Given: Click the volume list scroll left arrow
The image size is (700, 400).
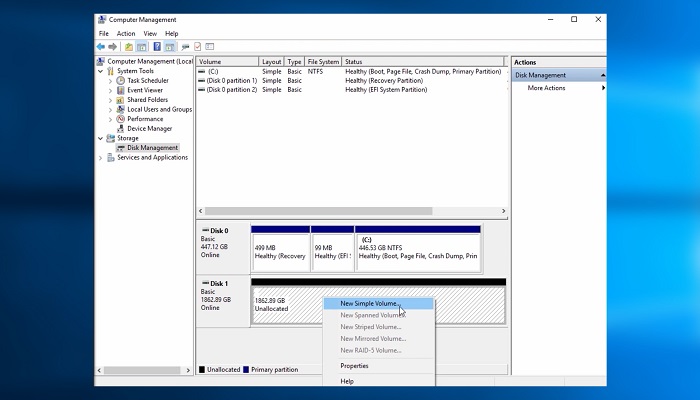Looking at the screenshot, I should [x=200, y=211].
